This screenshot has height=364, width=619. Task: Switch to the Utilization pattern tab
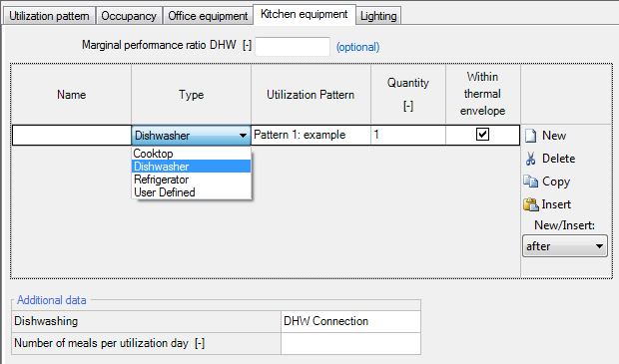[49, 16]
